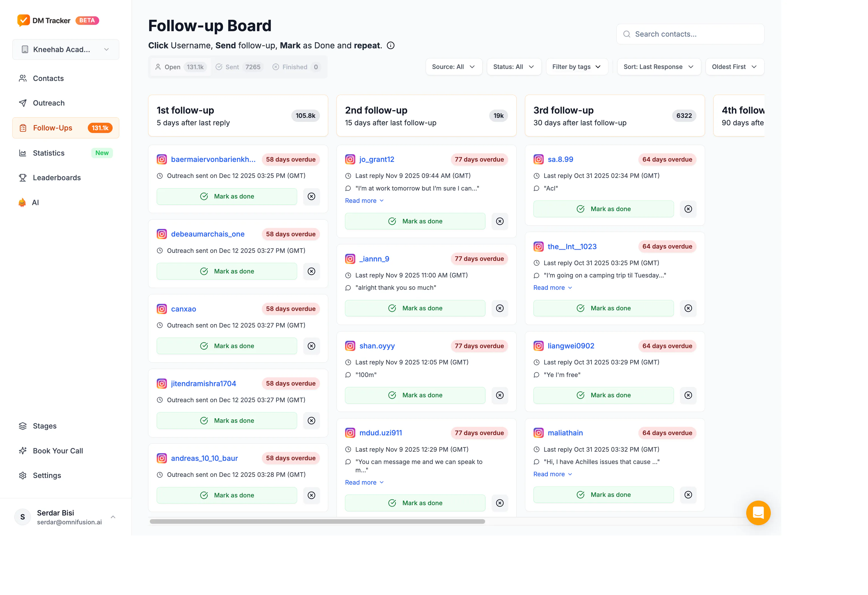Dismiss andreas_10_10_baur with the X icon
The height and width of the screenshot is (595, 868).
(x=312, y=495)
